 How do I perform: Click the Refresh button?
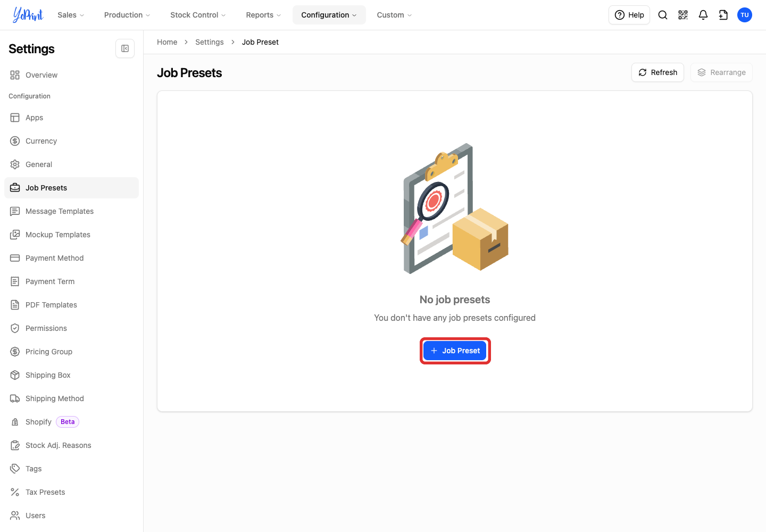657,72
